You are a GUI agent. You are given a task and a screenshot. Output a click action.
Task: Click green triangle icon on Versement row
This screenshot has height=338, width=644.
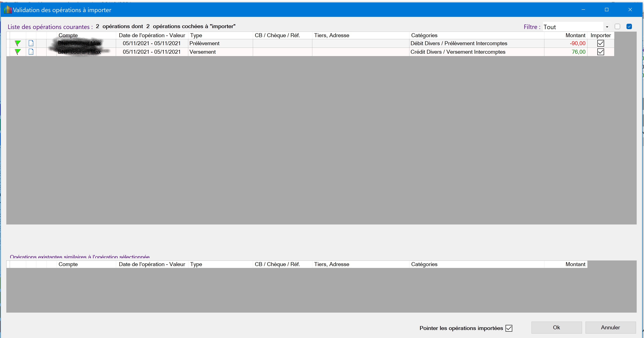[18, 52]
